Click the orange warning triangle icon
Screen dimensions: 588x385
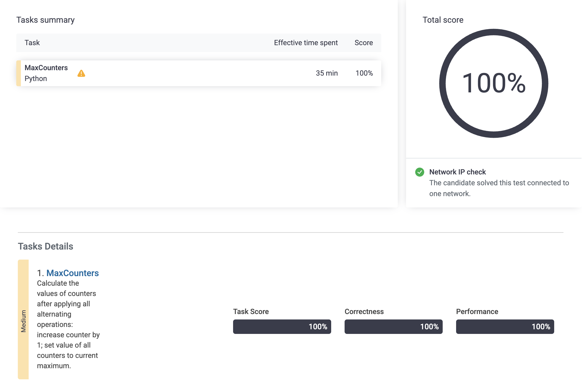(81, 74)
